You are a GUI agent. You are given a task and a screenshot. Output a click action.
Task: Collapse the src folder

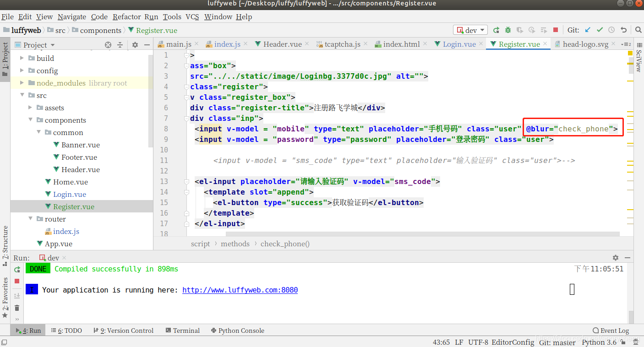(22, 95)
